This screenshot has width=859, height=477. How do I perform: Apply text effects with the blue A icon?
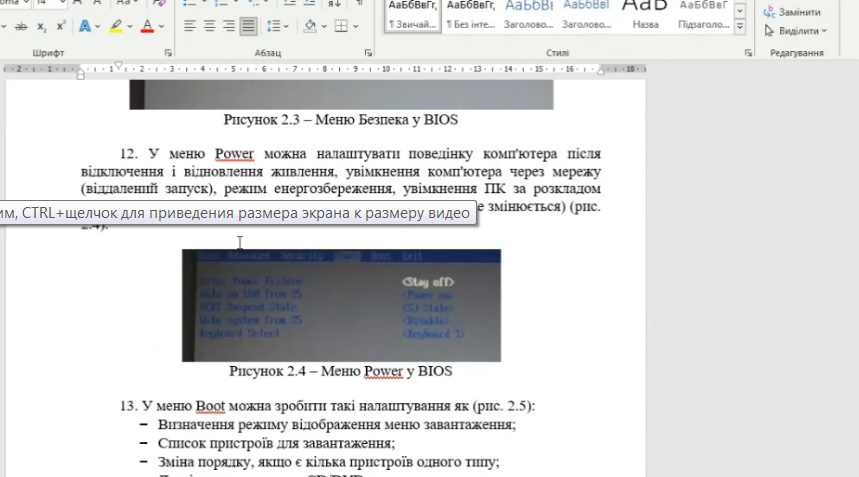click(85, 26)
